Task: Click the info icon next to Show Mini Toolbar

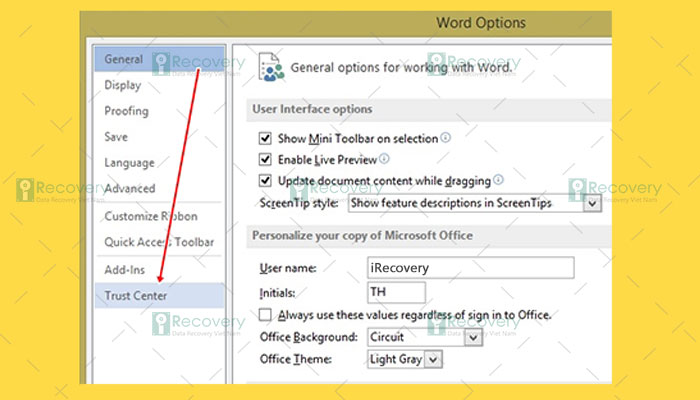Action: (x=446, y=138)
